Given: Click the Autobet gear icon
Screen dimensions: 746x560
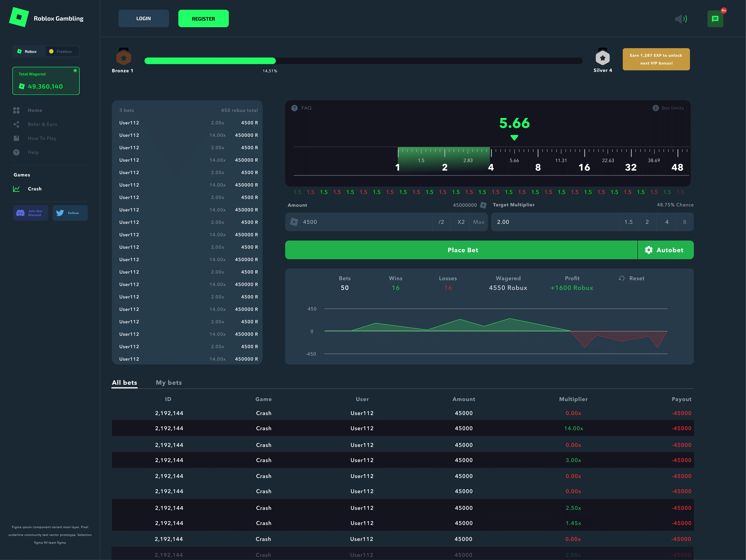Looking at the screenshot, I should click(648, 250).
